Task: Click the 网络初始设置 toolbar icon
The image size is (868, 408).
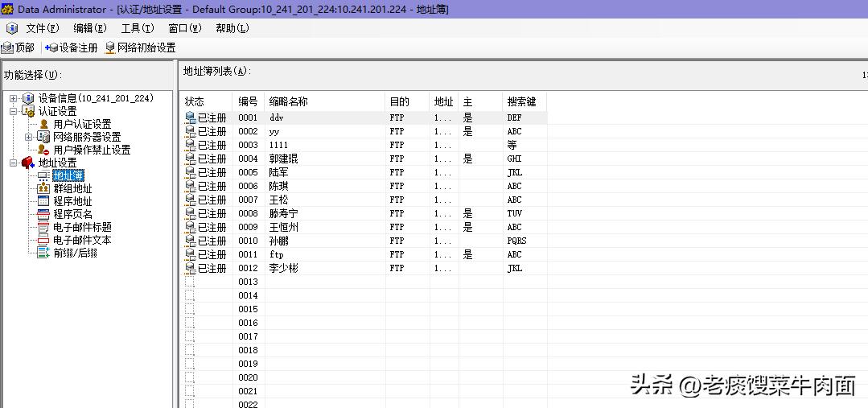Action: [110, 48]
